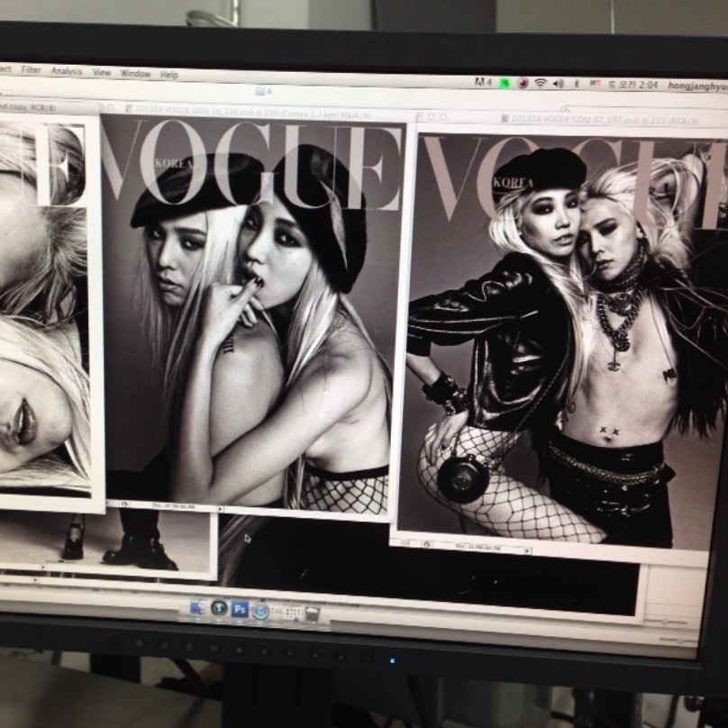Select the 07_097.psd document title bar
Image resolution: width=728 pixels, height=728 pixels.
click(x=571, y=120)
